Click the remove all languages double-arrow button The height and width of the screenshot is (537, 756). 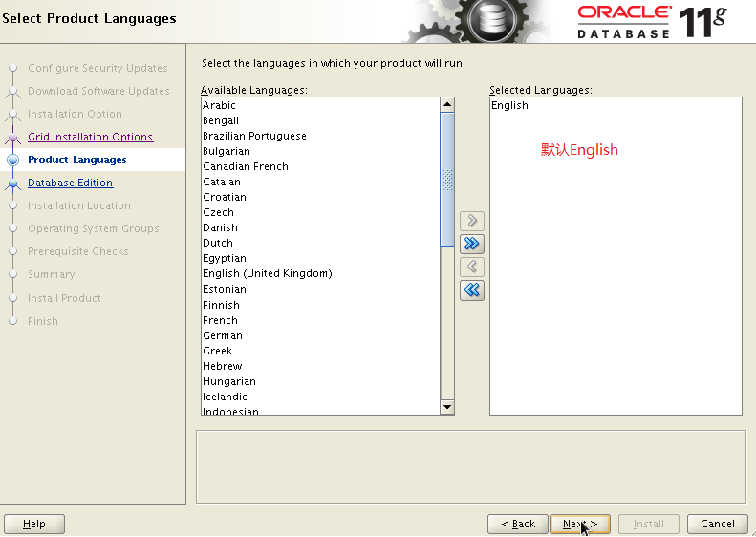[x=472, y=290]
